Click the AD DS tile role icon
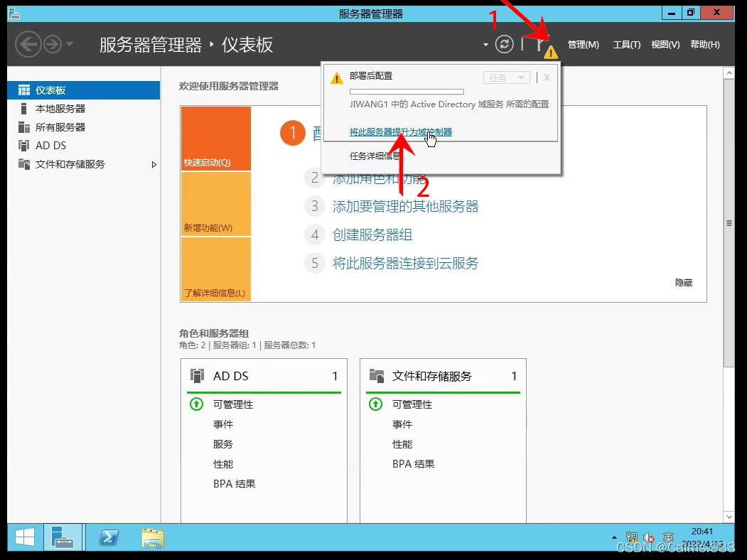Screen dimensions: 747x560 (197, 376)
